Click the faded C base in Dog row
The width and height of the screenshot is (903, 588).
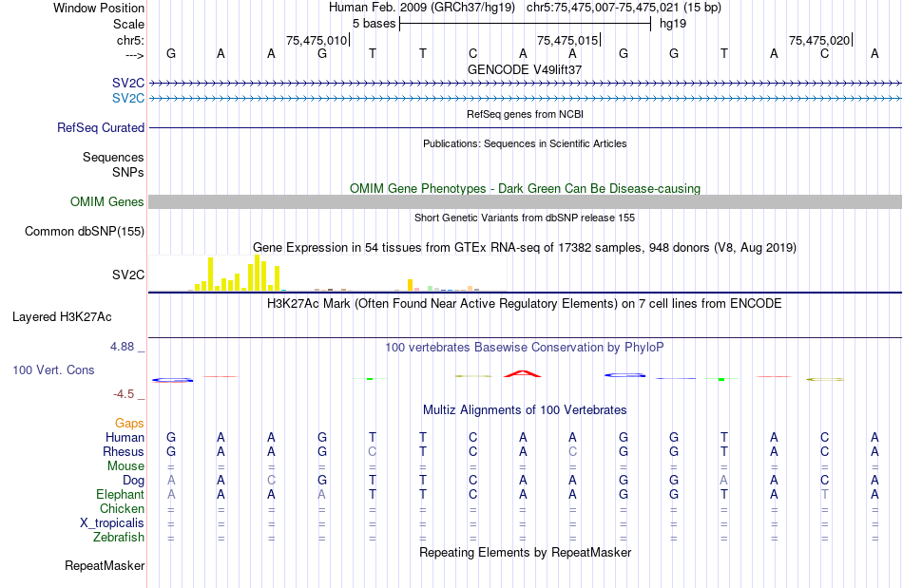(271, 480)
